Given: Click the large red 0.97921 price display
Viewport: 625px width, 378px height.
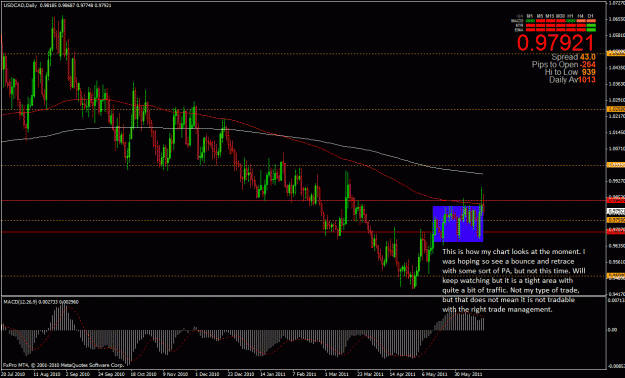Looking at the screenshot, I should pyautogui.click(x=556, y=43).
